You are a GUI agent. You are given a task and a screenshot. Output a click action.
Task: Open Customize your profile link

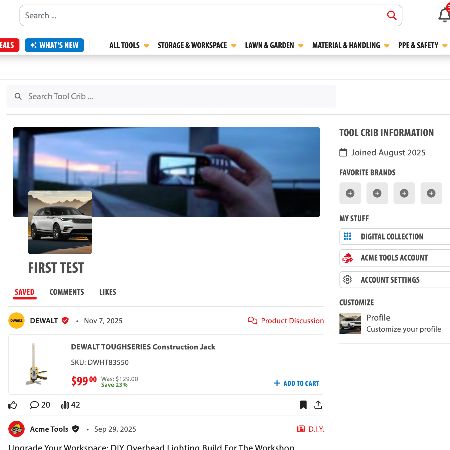pos(404,329)
